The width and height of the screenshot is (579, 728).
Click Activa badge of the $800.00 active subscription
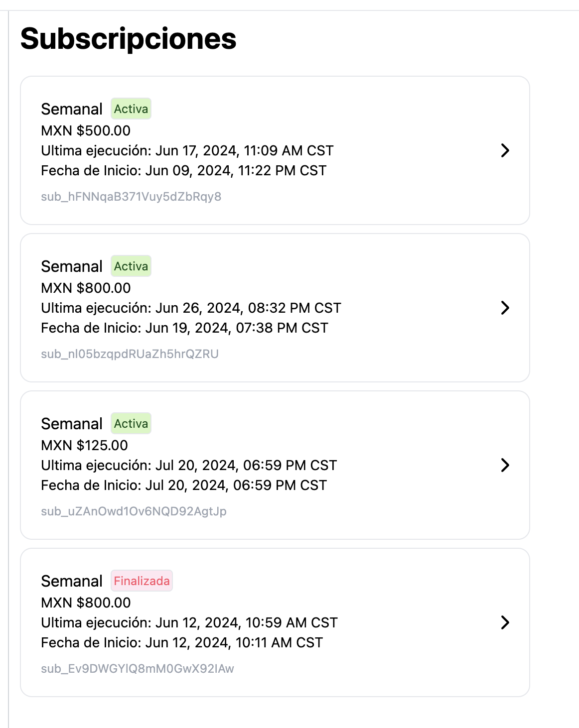point(131,266)
